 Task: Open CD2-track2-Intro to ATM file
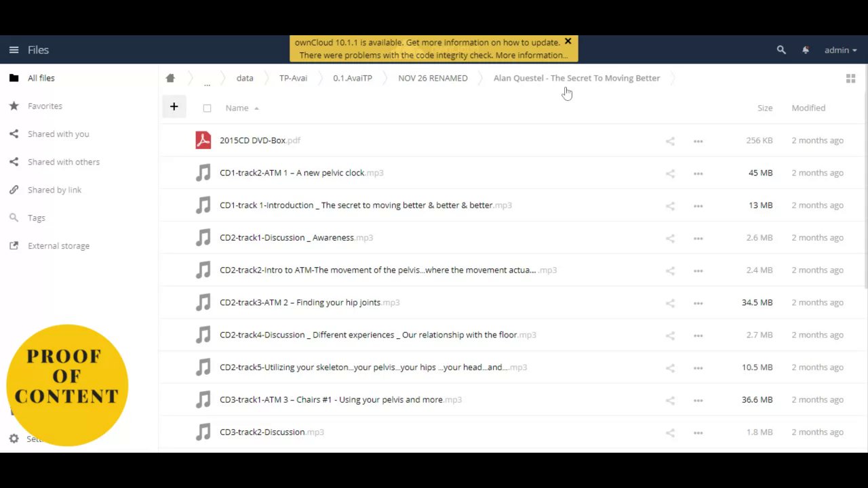point(388,270)
